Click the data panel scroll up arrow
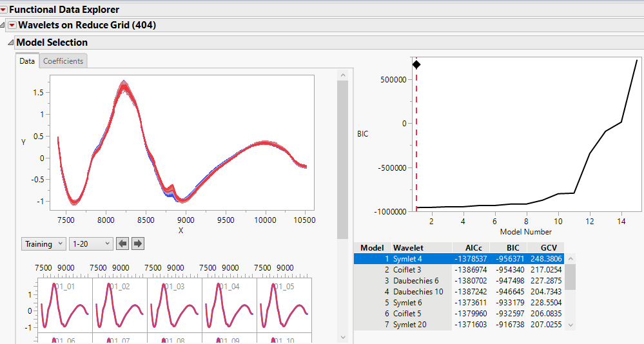 coord(343,75)
